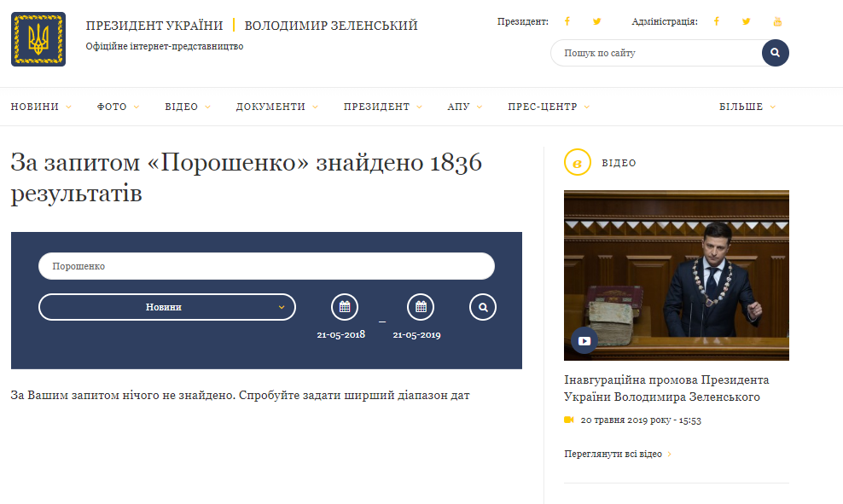The width and height of the screenshot is (843, 504).
Task: Open the President's Twitter icon
Action: pyautogui.click(x=596, y=21)
